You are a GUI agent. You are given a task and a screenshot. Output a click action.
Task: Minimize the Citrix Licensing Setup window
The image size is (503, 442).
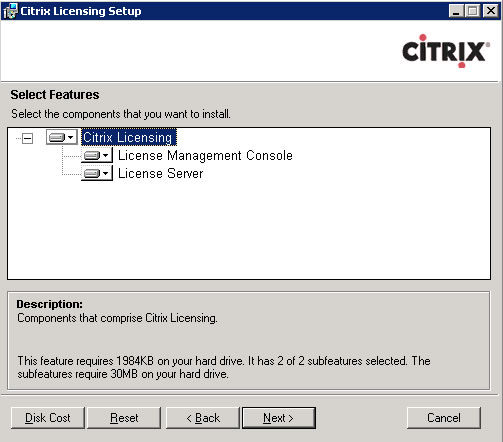click(456, 11)
